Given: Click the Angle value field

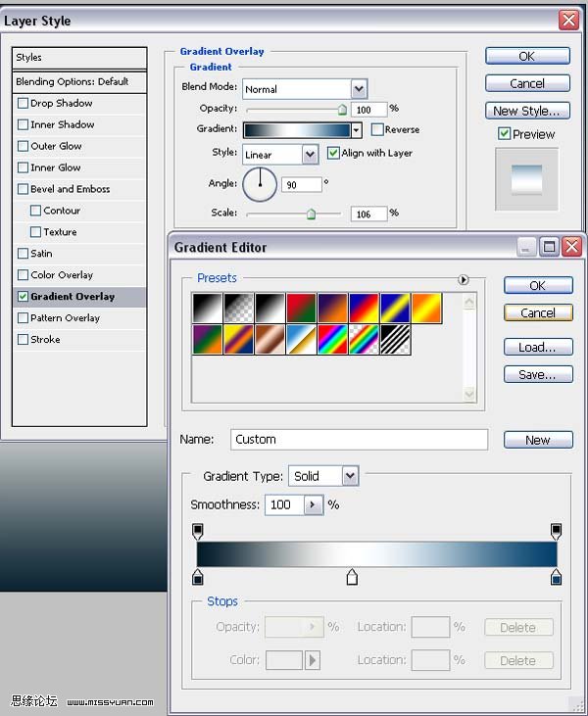Looking at the screenshot, I should 301,184.
